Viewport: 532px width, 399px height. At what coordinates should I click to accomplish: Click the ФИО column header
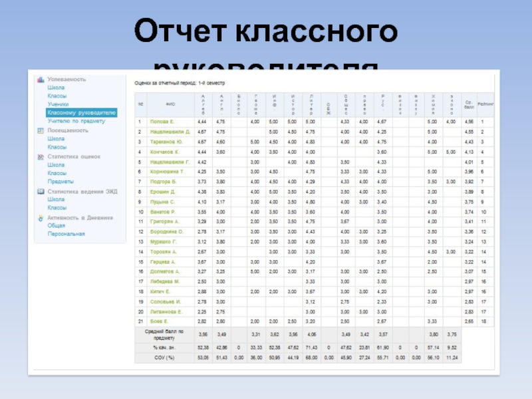[x=170, y=104]
